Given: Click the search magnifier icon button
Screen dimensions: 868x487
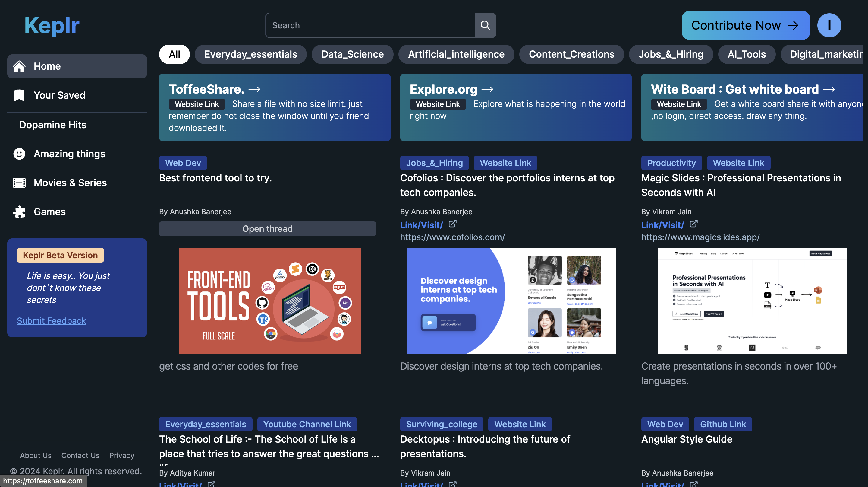Looking at the screenshot, I should [485, 25].
